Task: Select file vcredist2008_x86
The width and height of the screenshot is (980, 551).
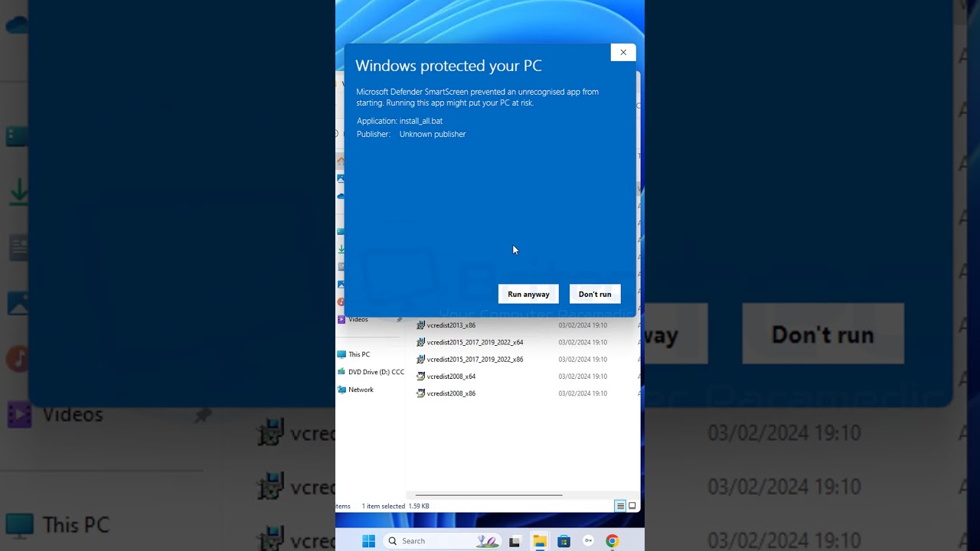Action: click(451, 393)
